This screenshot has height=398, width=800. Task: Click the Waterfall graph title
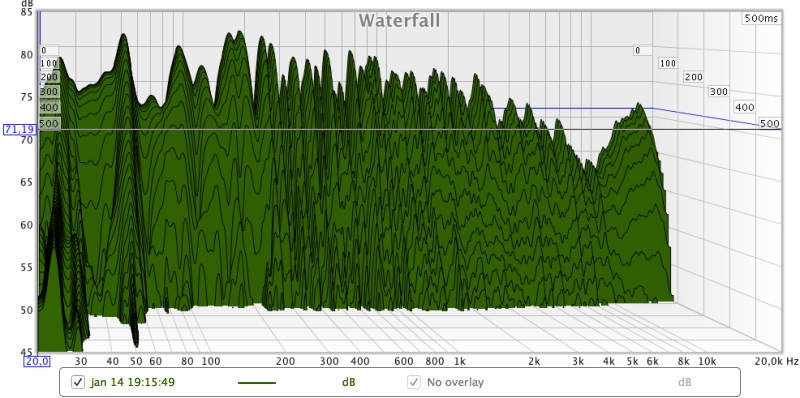click(x=399, y=20)
